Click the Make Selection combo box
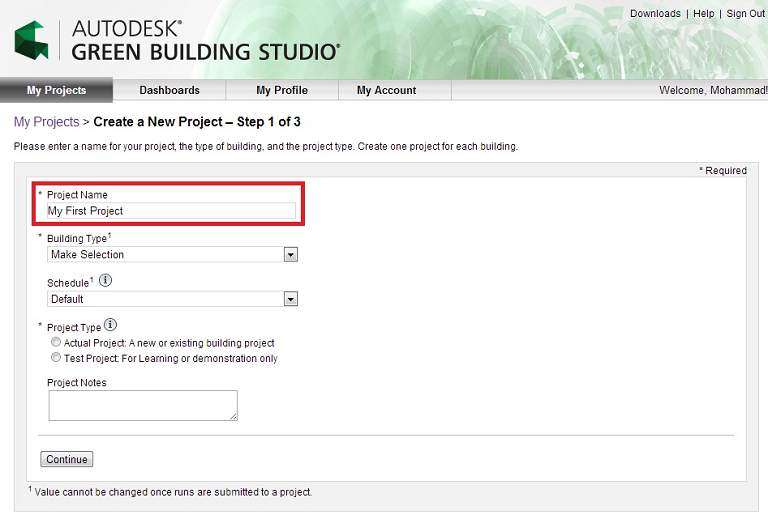Screen dimensions: 768x519 [x=172, y=255]
